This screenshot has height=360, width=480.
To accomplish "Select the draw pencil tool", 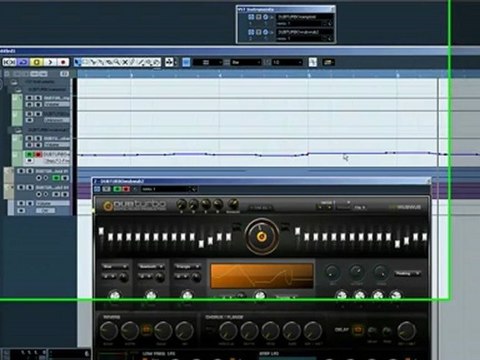I will pos(133,62).
